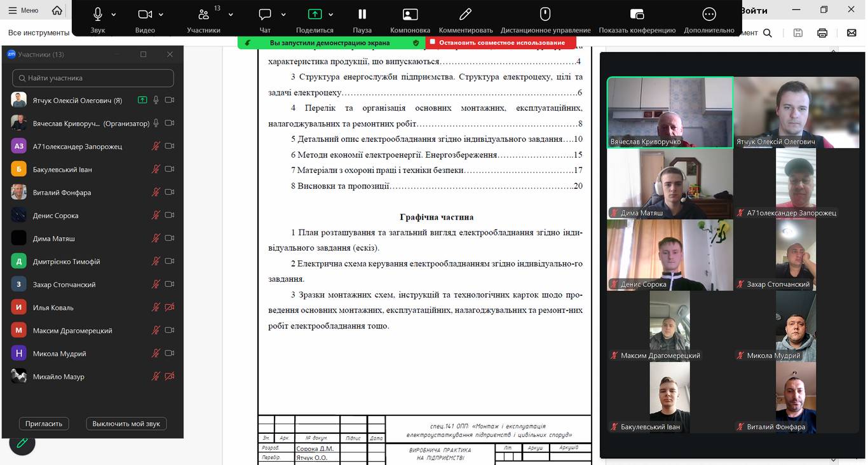Expand the audio options arrow beside Звук
This screenshot has width=868, height=465.
click(114, 15)
